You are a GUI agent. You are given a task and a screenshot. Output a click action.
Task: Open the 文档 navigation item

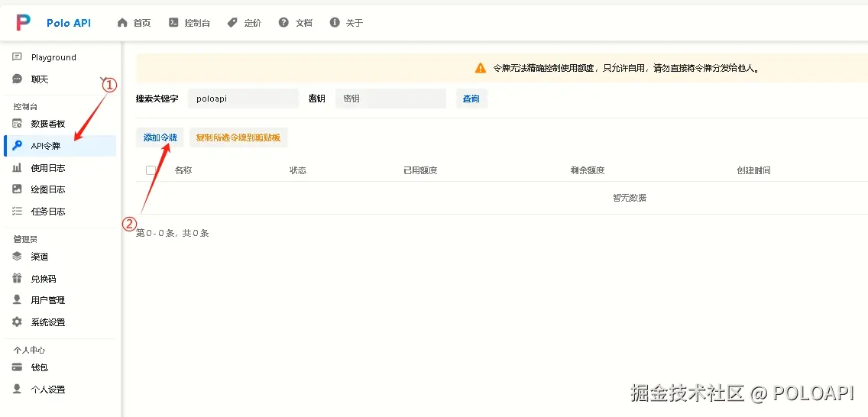click(x=296, y=23)
